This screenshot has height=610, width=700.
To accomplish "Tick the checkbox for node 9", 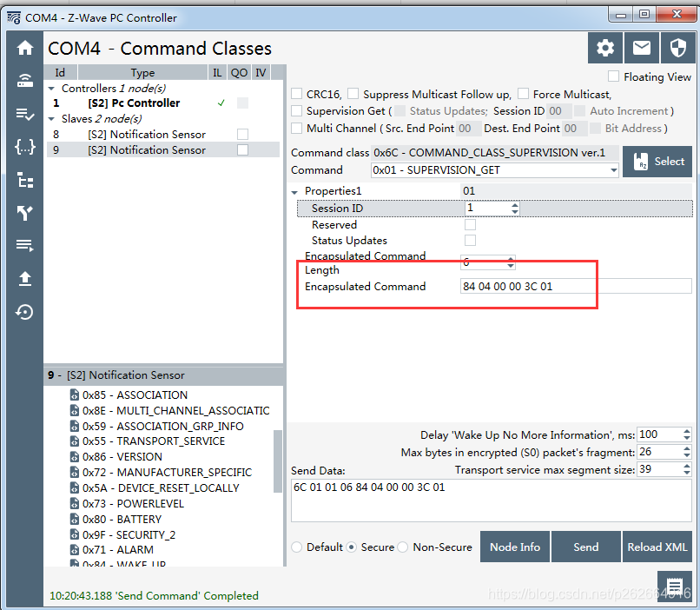I will click(x=243, y=149).
